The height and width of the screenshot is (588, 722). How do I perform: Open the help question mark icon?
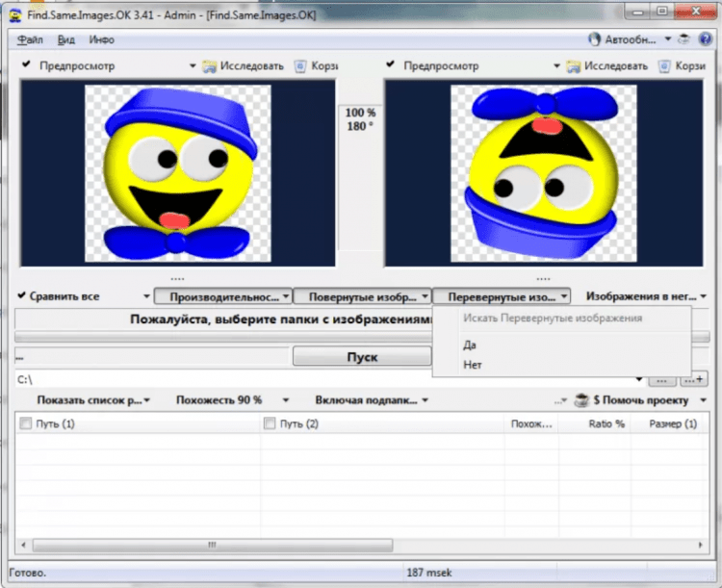tap(705, 39)
